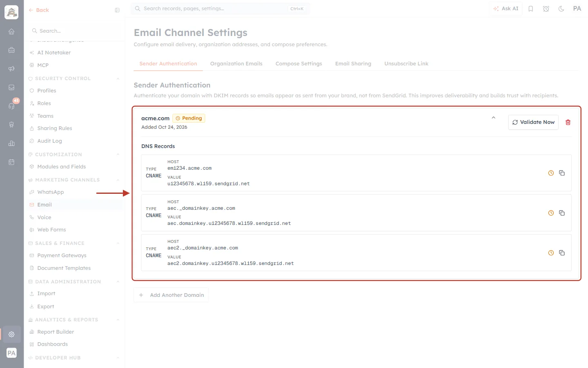This screenshot has width=588, height=368.
Task: Collapse the Marketing Channels section
Action: tap(118, 180)
